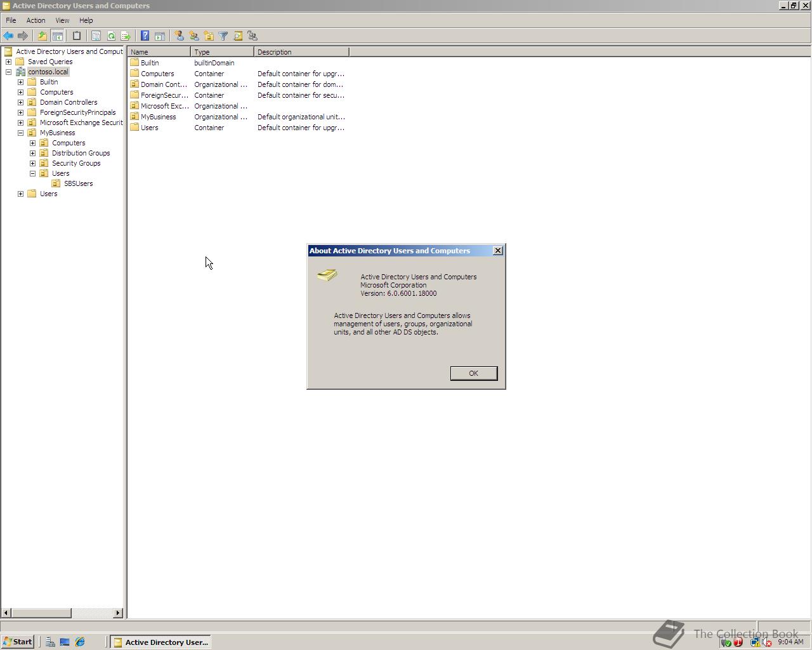Click the Paste clipboard toolbar icon
Image resolution: width=812 pixels, height=650 pixels.
point(77,36)
